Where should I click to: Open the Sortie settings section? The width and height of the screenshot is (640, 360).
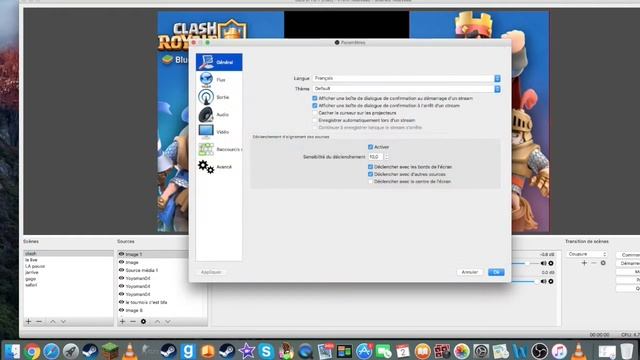[219, 97]
